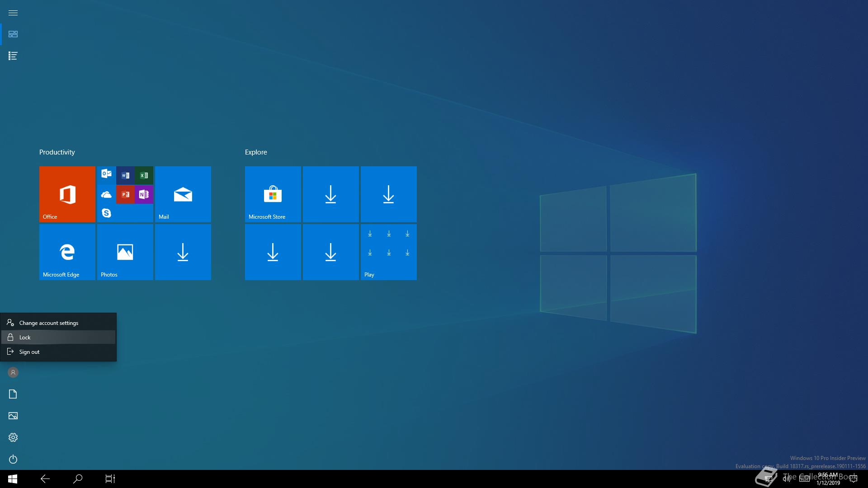
Task: Select Lock from the account menu
Action: [x=58, y=337]
